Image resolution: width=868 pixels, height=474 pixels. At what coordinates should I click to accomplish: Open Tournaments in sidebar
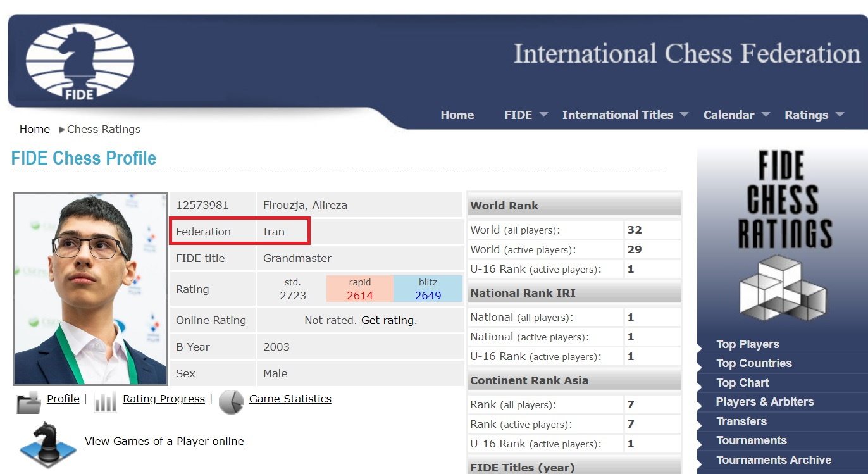click(x=751, y=440)
